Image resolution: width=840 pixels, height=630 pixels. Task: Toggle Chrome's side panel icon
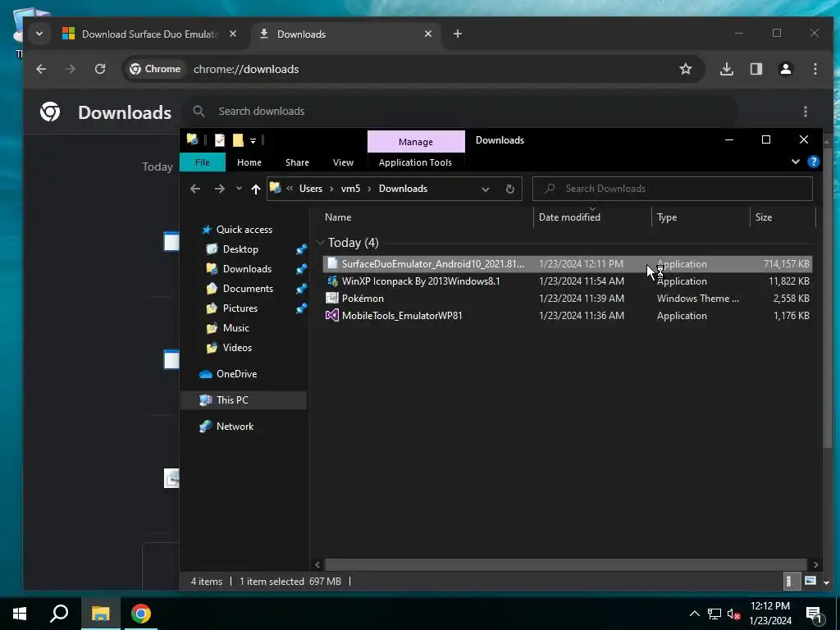click(756, 69)
